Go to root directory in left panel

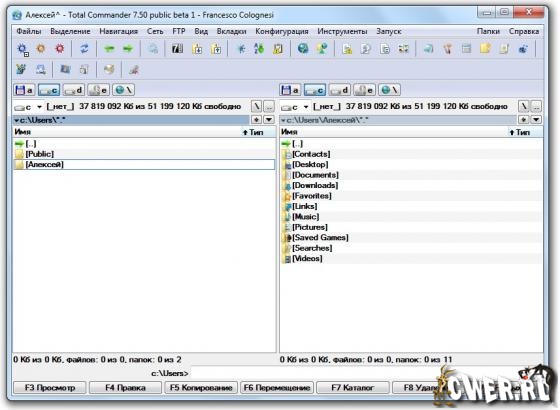pos(256,106)
